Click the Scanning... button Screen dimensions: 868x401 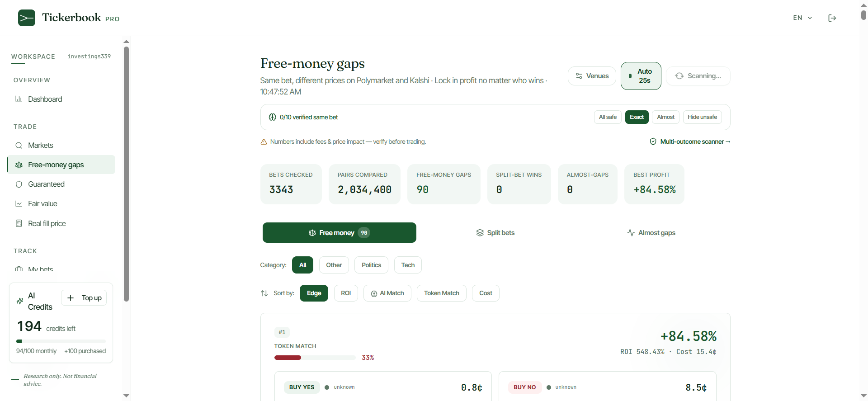pyautogui.click(x=698, y=76)
